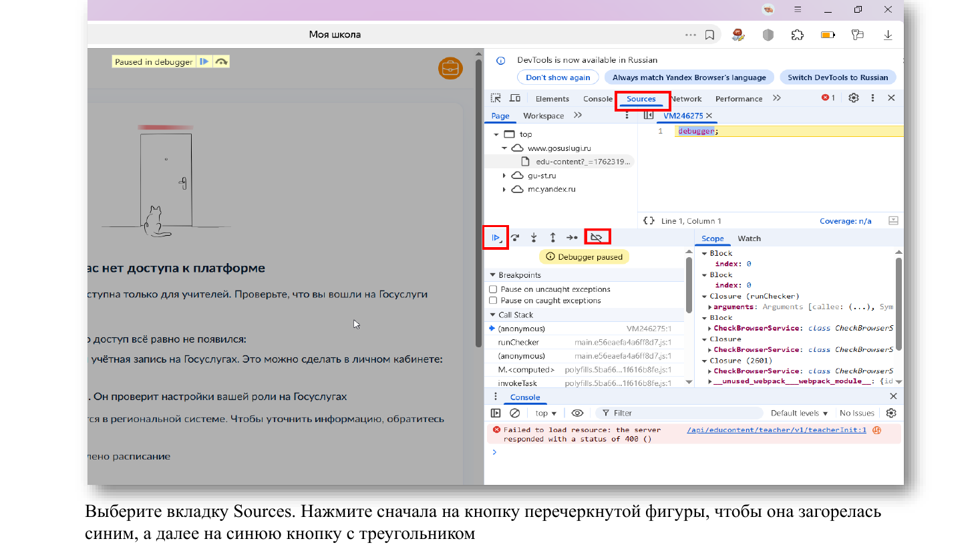Viewport: 980px width, 551px height.
Task: Toggle deactivate breakpoints button
Action: [597, 237]
